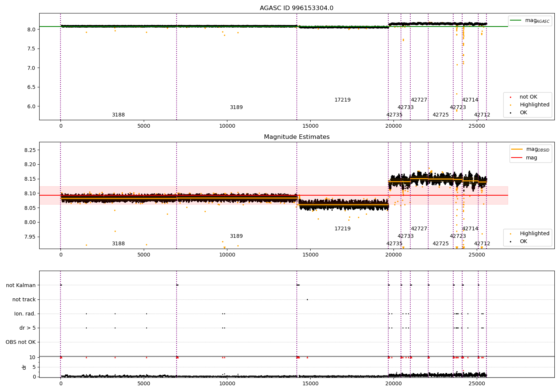560x392 pixels.
Task: Click the 'dr > 5' axis label
Action: 28,328
